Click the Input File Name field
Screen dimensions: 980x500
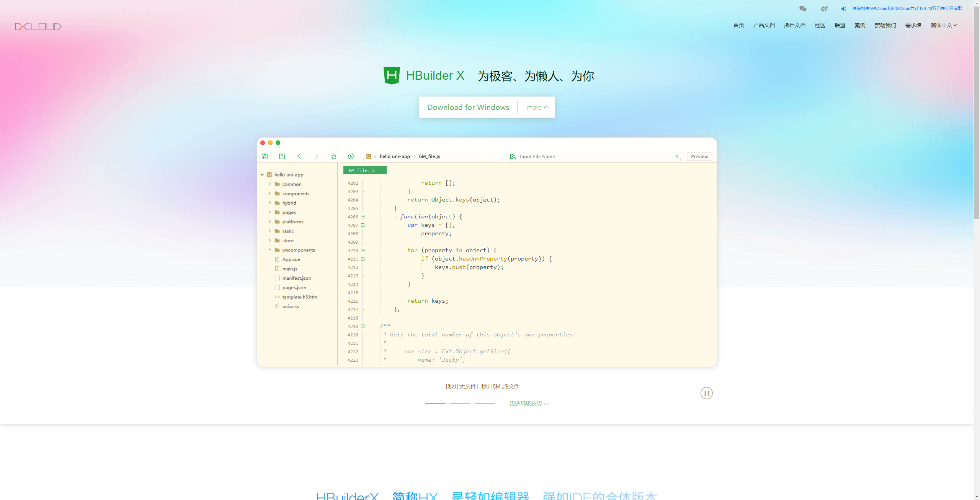(x=574, y=156)
